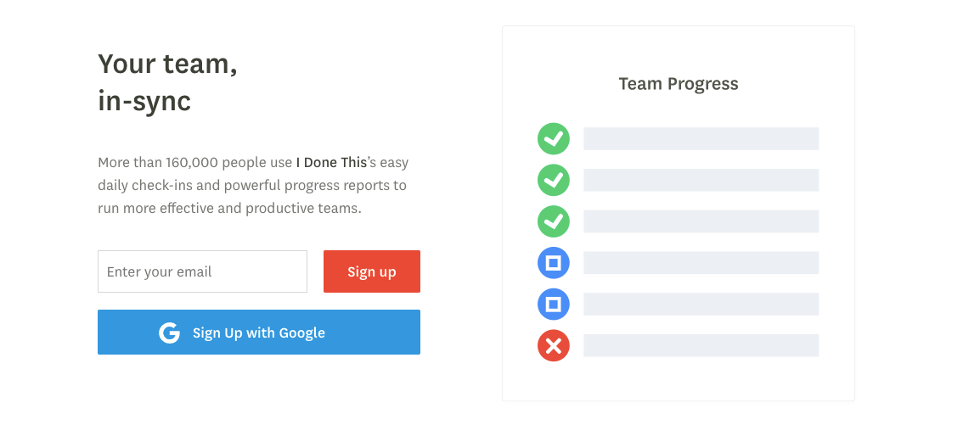Click the red X status icon
Screen dimensions: 980x425
pyautogui.click(x=554, y=345)
